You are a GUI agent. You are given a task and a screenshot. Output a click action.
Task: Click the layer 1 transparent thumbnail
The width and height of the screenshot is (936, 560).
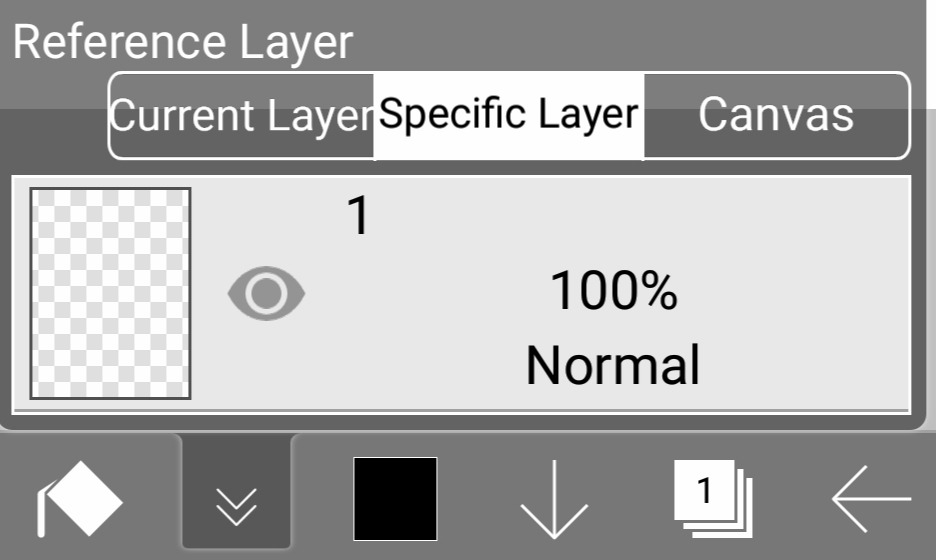click(x=110, y=293)
